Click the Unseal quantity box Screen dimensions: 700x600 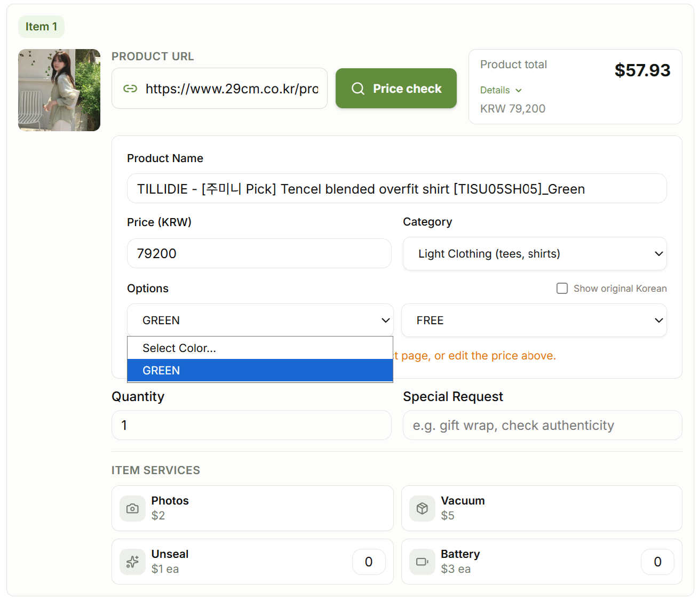[x=369, y=562]
